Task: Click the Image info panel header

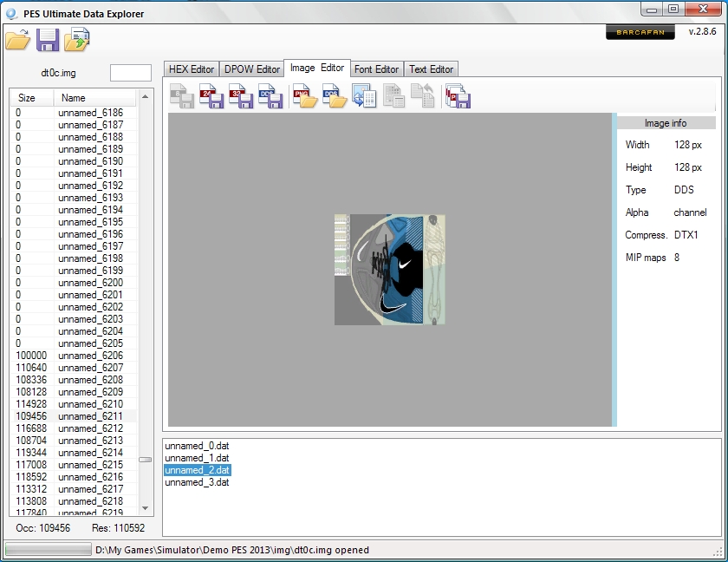Action: click(666, 123)
